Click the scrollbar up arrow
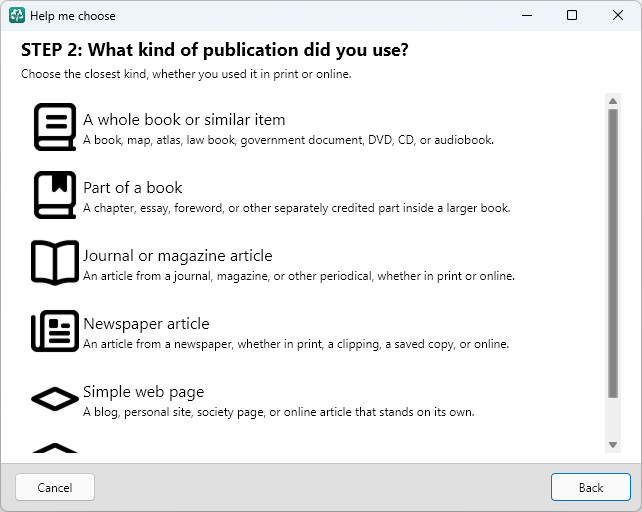The width and height of the screenshot is (642, 512). pyautogui.click(x=613, y=101)
